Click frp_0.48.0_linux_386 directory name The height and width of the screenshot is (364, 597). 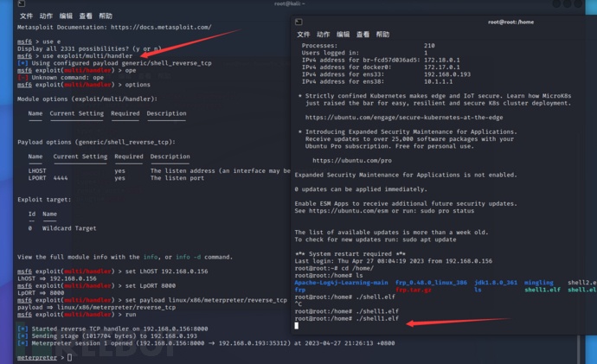pos(431,283)
